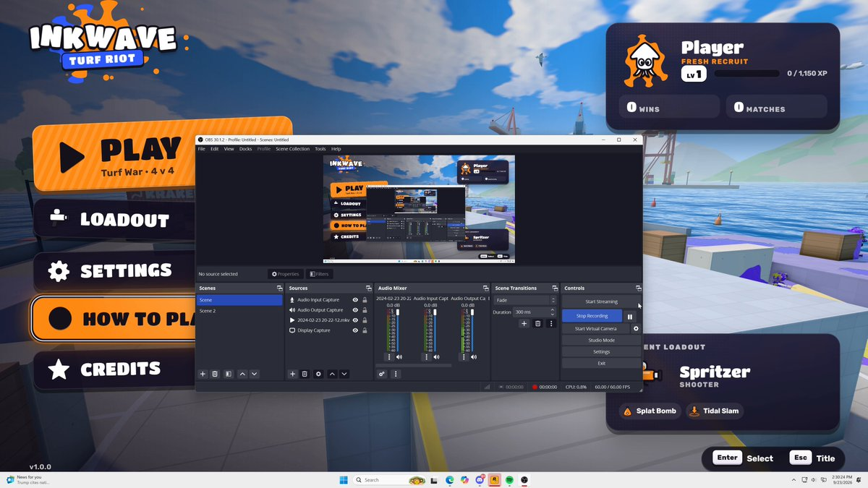868x488 pixels.
Task: Undock the Audio Mixer panel pop-out icon
Action: (485, 288)
